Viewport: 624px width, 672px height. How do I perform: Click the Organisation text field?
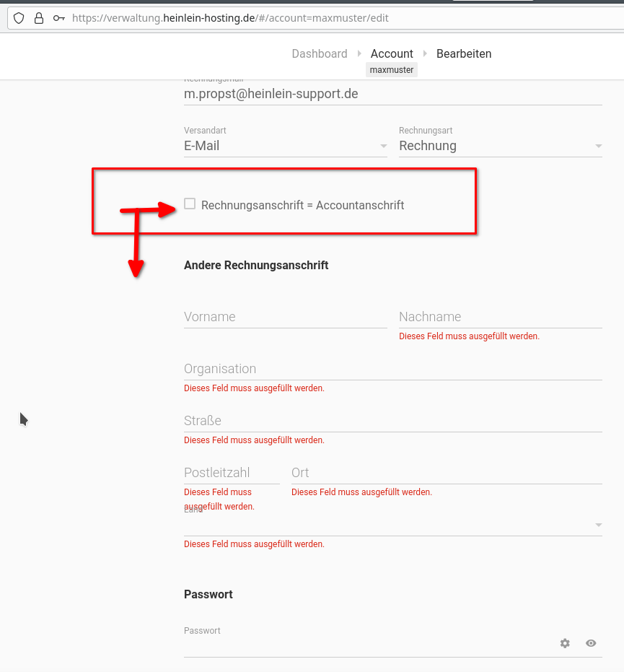coord(392,369)
